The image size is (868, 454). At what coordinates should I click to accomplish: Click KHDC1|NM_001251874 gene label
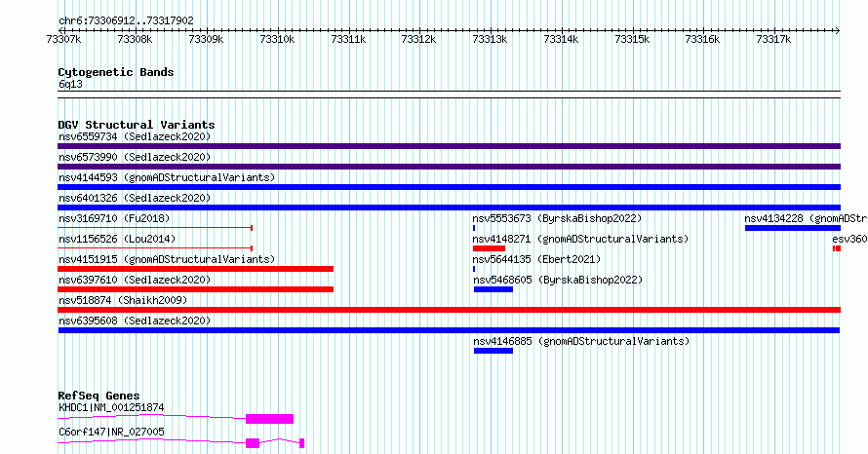111,407
